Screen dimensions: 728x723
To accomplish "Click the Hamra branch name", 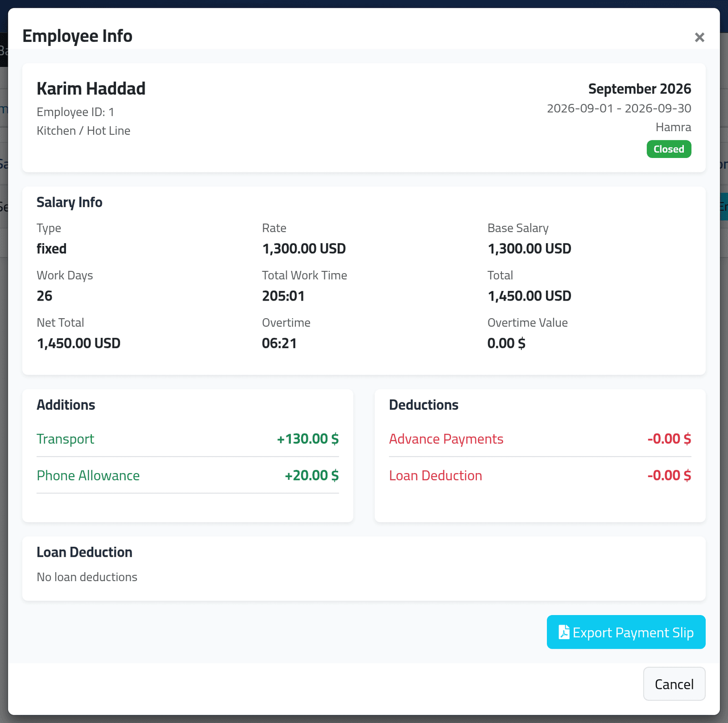I will coord(673,127).
